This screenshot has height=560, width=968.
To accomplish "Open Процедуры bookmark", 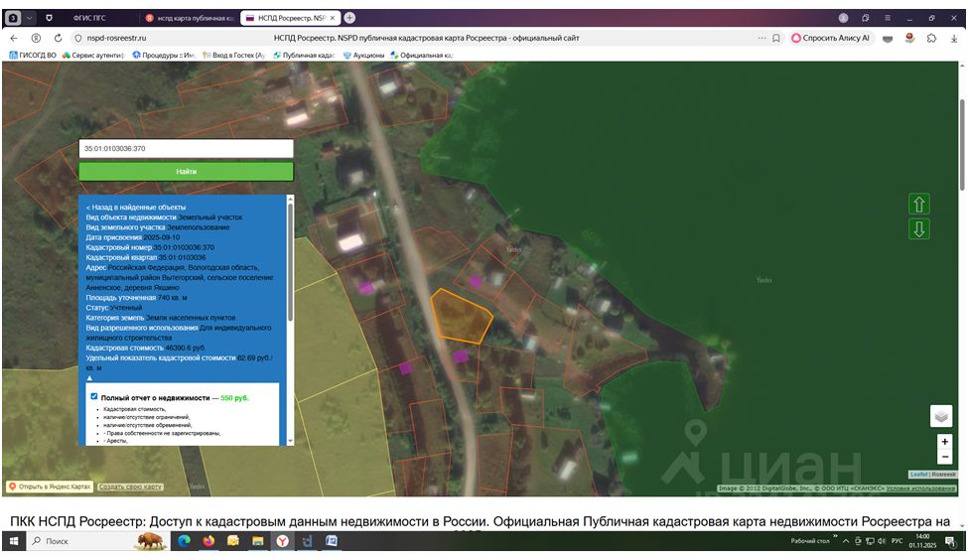I will [x=164, y=55].
